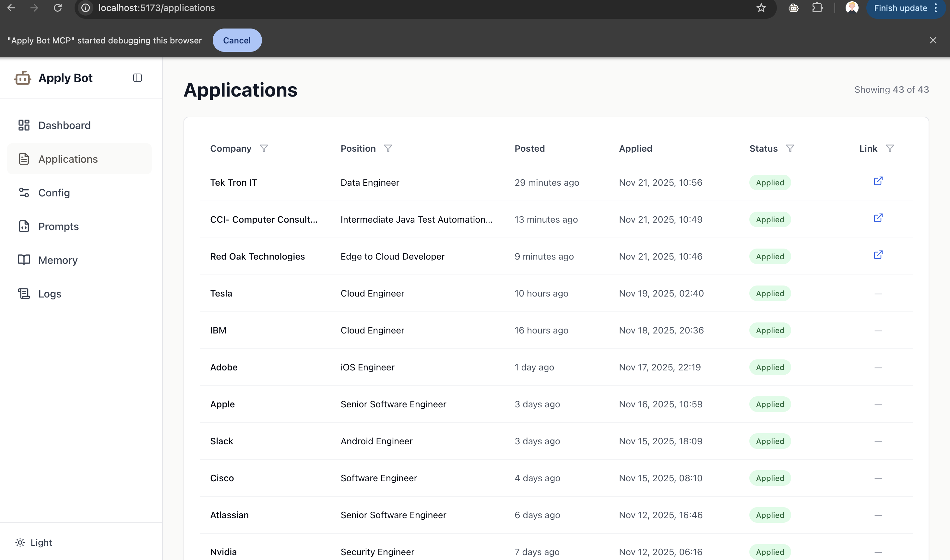This screenshot has height=560, width=950.
Task: Open the Tek Tron IT external link icon
Action: click(878, 181)
